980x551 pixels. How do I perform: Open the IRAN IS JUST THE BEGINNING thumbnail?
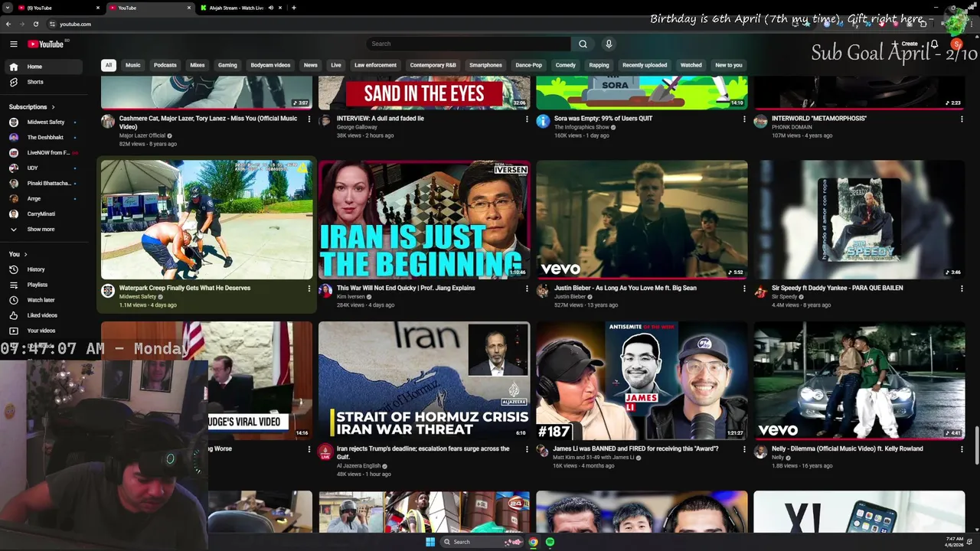(424, 220)
